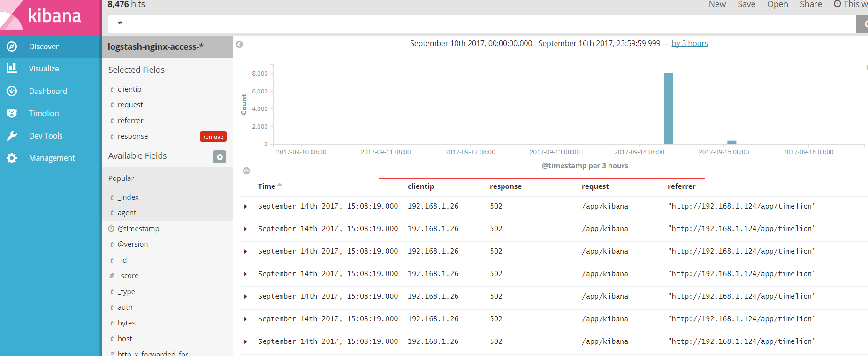Collapse the histogram chart with the up arrow

click(x=246, y=170)
